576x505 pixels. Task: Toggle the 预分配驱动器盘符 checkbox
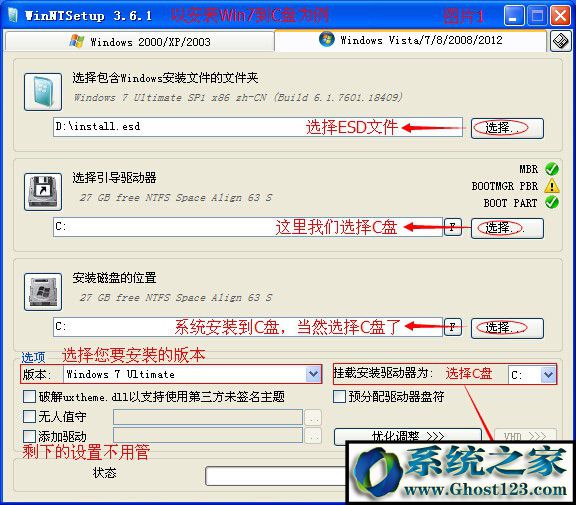click(339, 397)
